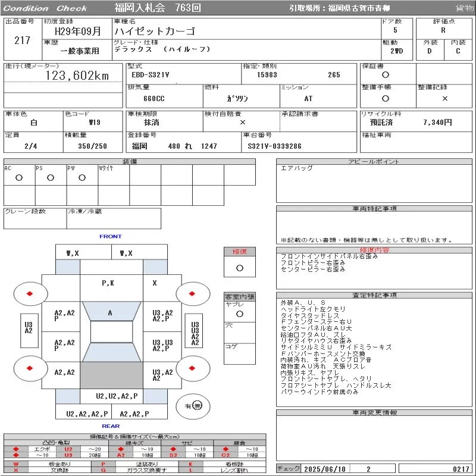
Task: Click the evaluation score R under 評価点
Action: tap(443, 30)
